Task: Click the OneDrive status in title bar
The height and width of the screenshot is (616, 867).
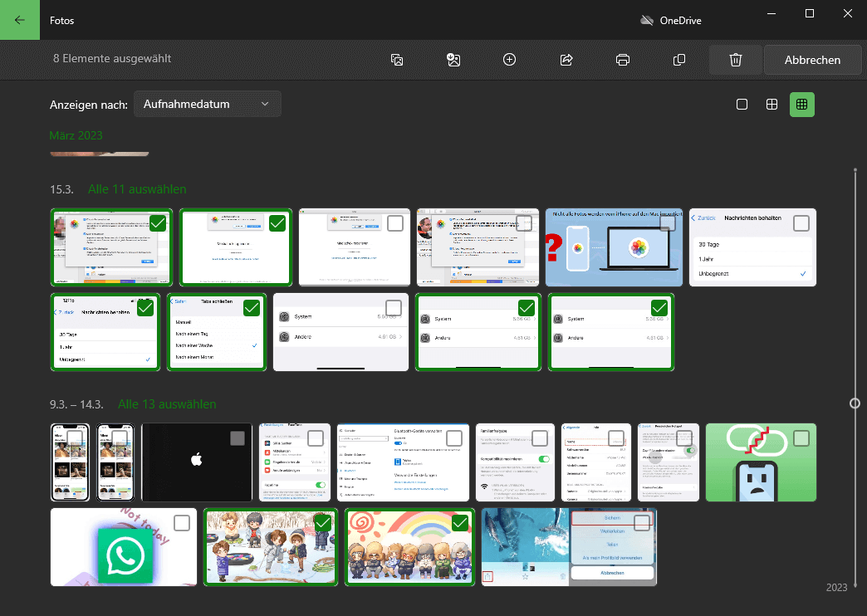Action: 671,21
